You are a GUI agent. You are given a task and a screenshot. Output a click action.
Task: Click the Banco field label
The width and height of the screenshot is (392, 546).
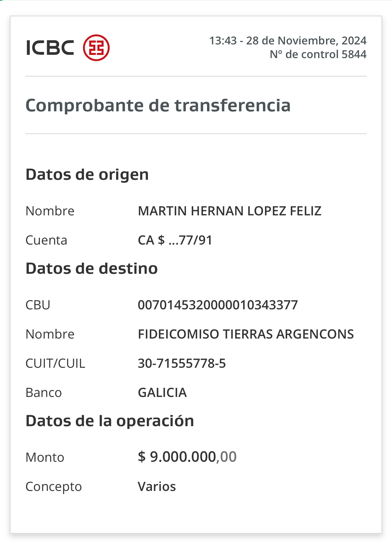coord(44,392)
